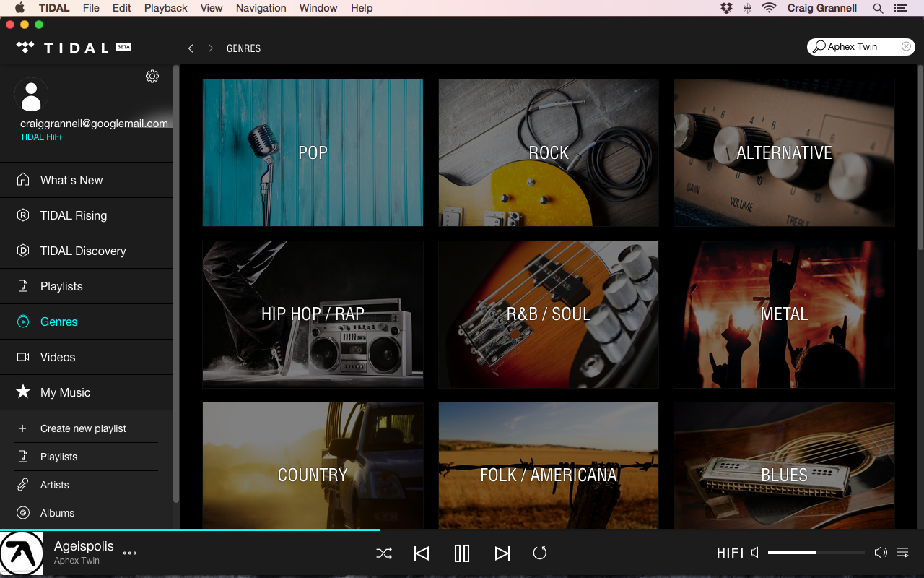
Task: Click the main content scrollbar
Action: (x=920, y=158)
